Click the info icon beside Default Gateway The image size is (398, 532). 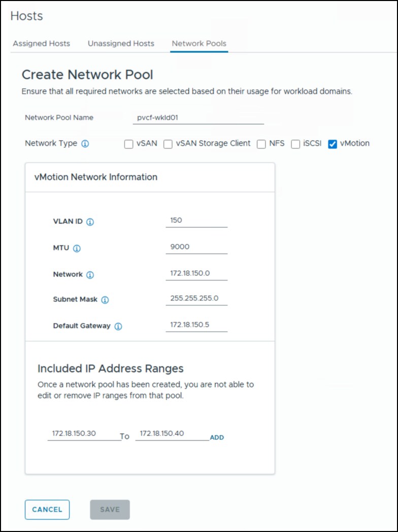click(x=118, y=326)
